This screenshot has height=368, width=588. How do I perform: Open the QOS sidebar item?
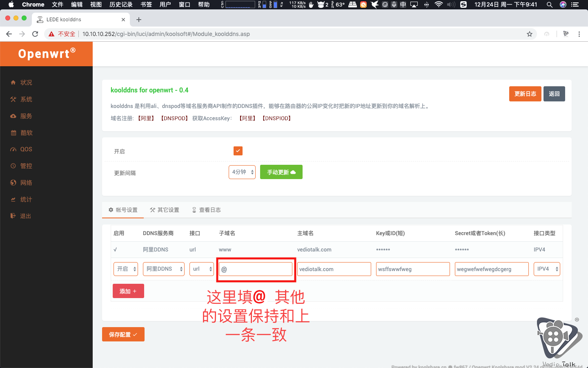pyautogui.click(x=26, y=149)
